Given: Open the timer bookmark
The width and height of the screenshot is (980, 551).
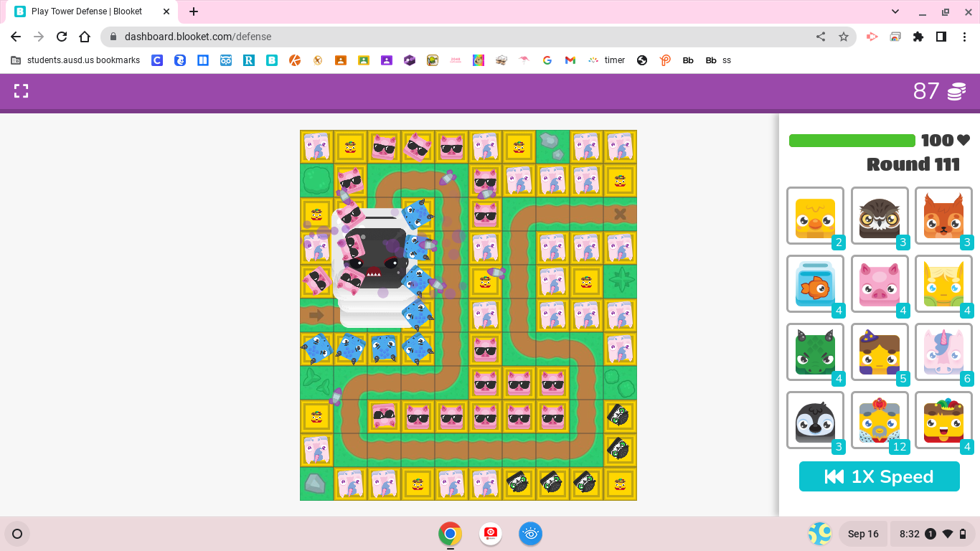Looking at the screenshot, I should [608, 60].
